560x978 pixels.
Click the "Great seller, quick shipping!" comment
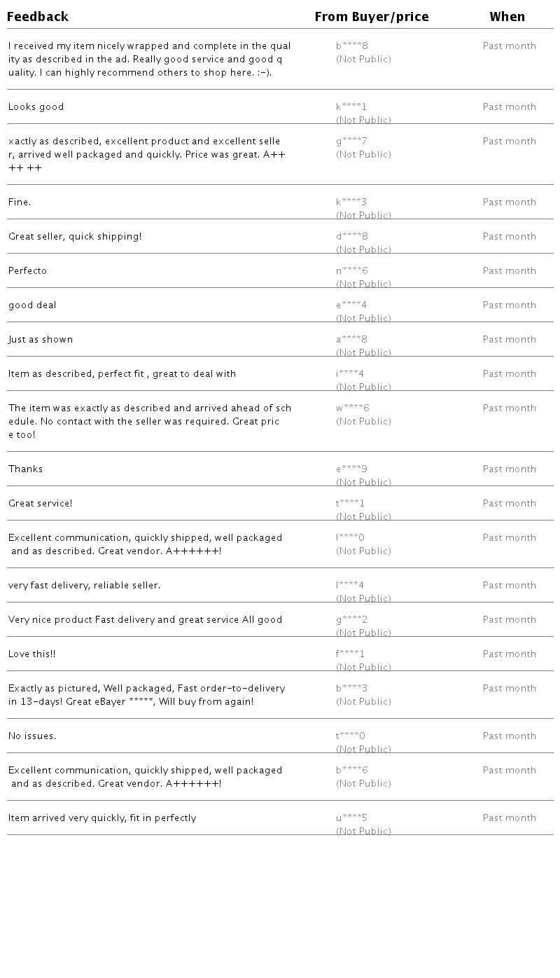tap(75, 237)
